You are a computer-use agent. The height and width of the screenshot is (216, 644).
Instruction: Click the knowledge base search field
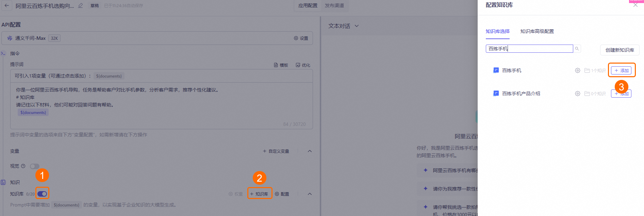(529, 49)
